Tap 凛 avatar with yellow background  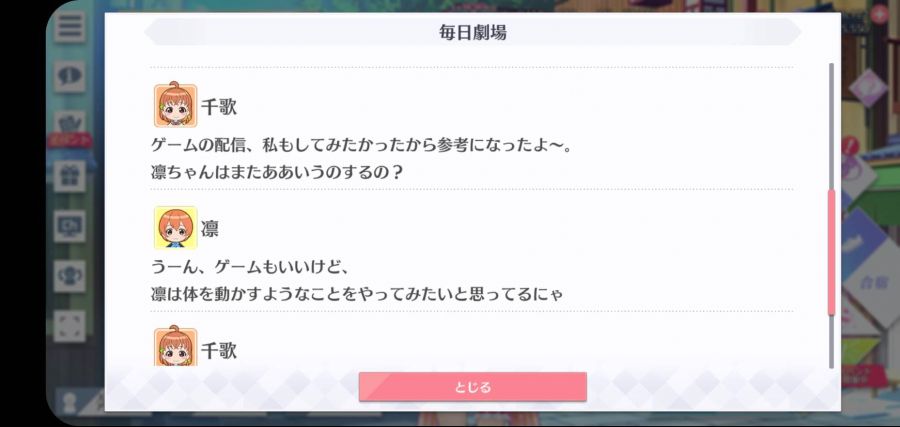(176, 228)
